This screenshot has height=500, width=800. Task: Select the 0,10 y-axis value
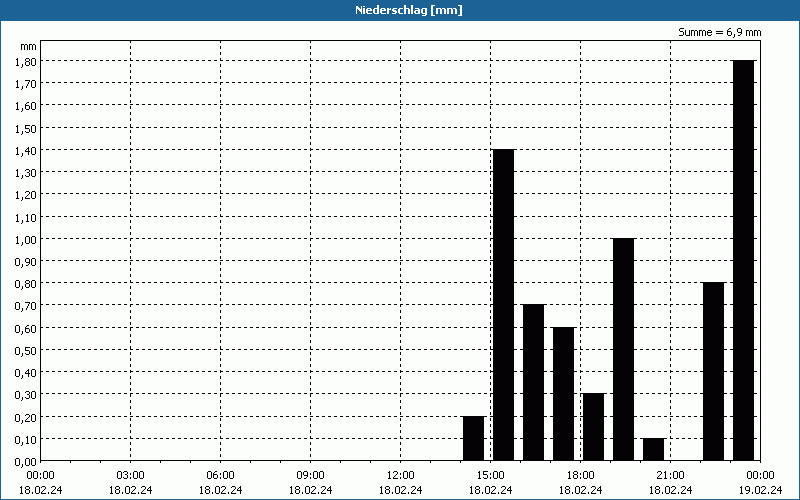26,439
